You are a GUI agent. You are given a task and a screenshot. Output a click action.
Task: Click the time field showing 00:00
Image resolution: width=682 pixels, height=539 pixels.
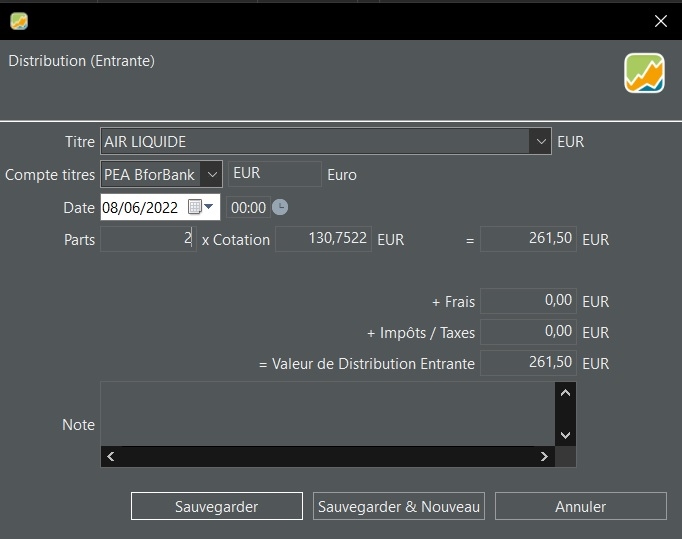(x=248, y=207)
